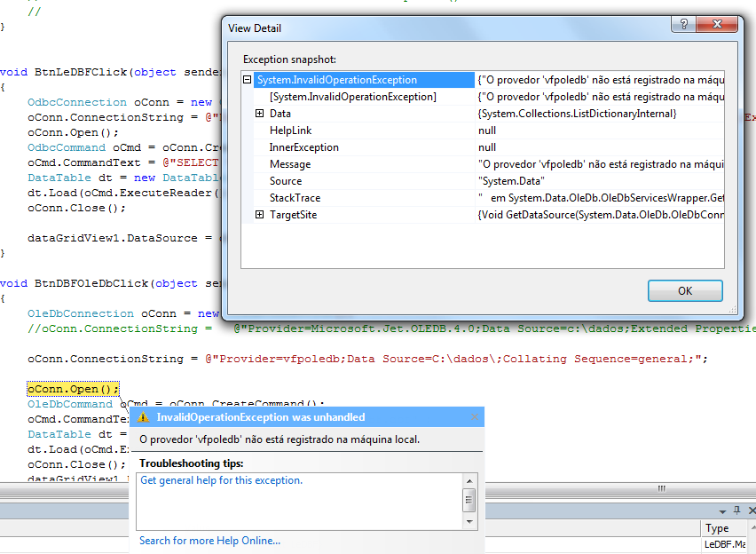Click the OleDbCommand type in the code

[x=70, y=404]
